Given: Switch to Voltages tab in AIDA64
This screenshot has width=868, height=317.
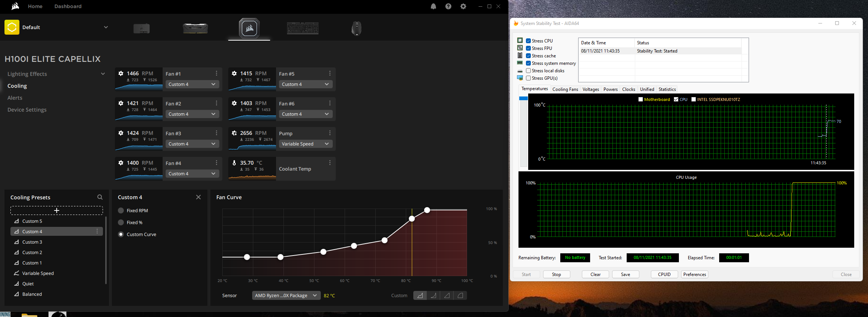Looking at the screenshot, I should tap(591, 89).
